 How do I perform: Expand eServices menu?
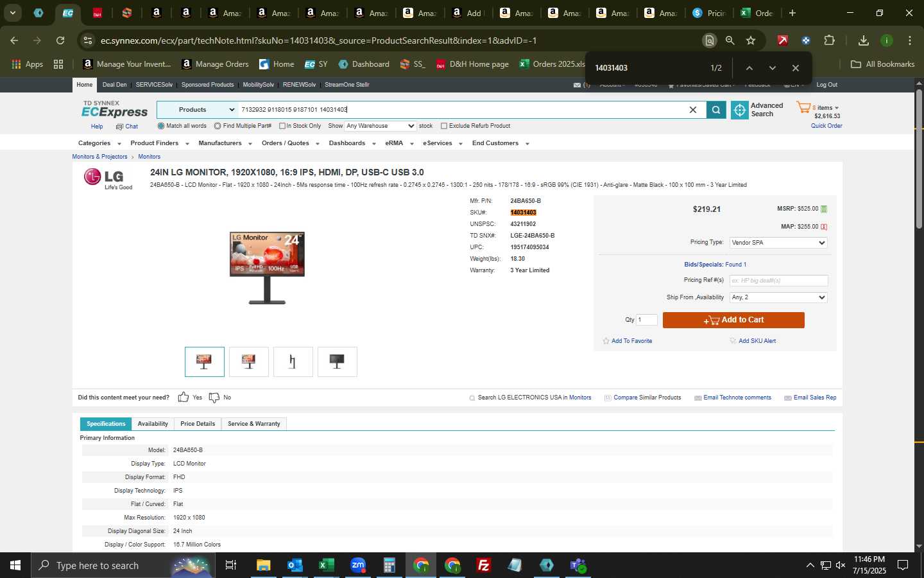pos(443,143)
